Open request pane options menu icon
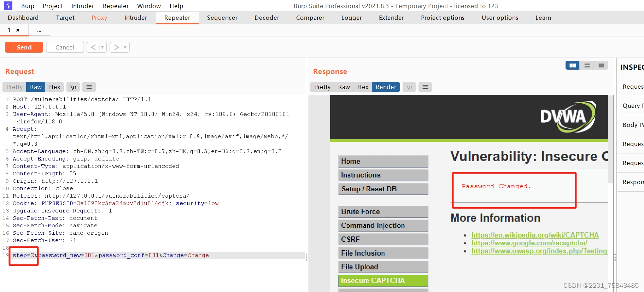 point(89,87)
